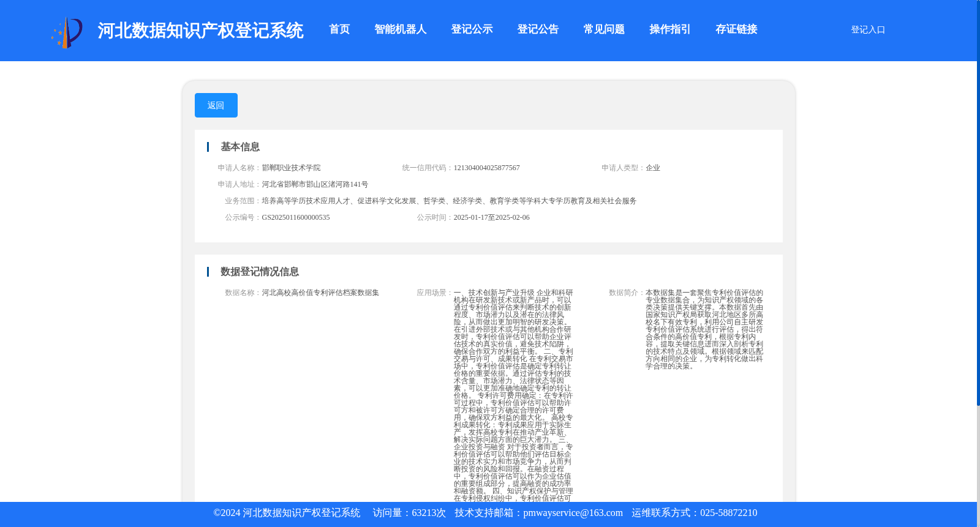Viewport: 980px width, 527px height.
Task: Open 存证链接 in navigation
Action: click(x=736, y=29)
